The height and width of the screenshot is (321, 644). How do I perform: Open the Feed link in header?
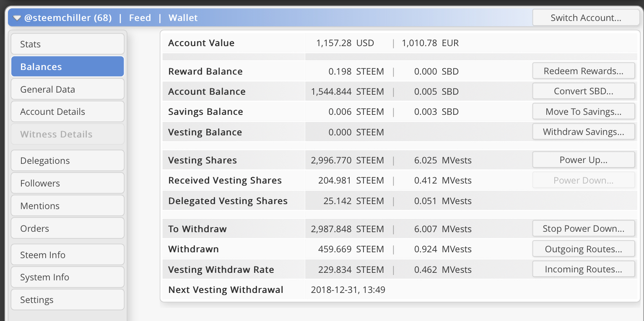[x=140, y=18]
